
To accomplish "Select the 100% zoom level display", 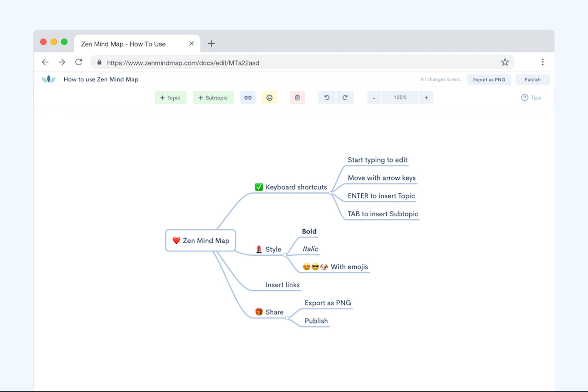I will [x=400, y=97].
